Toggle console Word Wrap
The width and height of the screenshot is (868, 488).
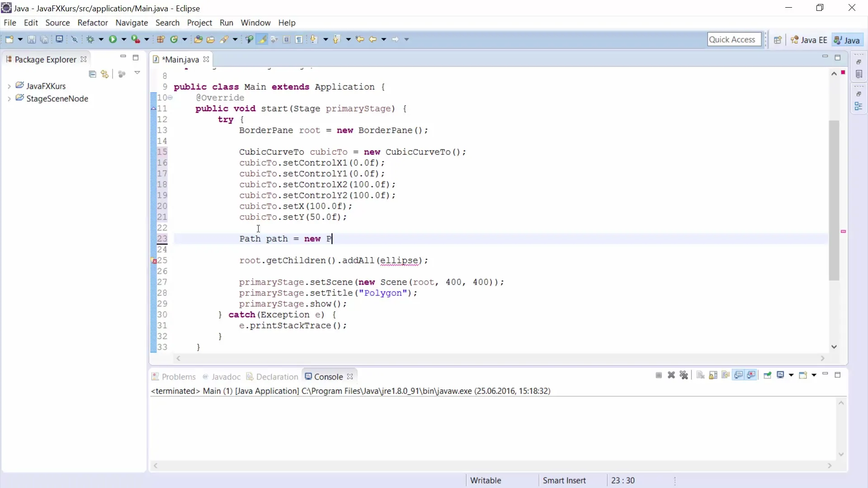click(x=726, y=375)
